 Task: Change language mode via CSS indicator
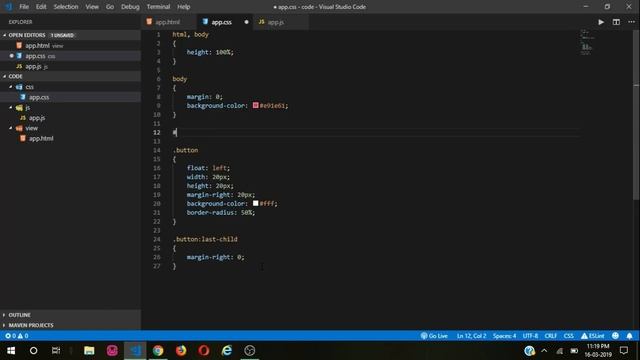tap(569, 336)
